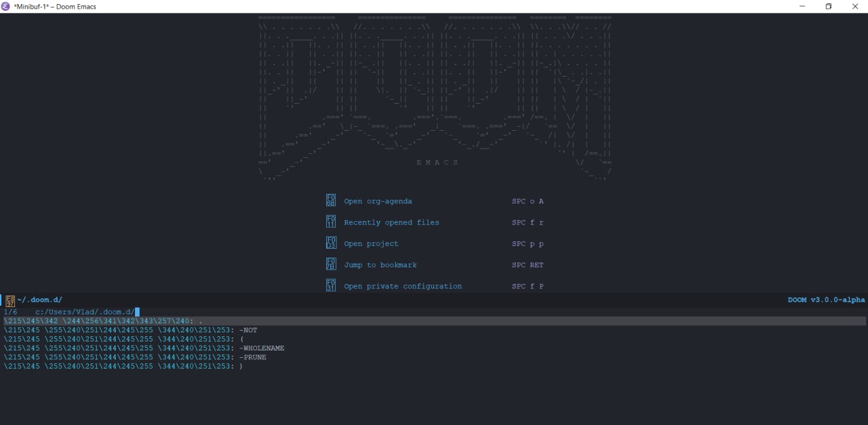Click the icon beside Open project
This screenshot has height=425, width=868.
[x=331, y=243]
